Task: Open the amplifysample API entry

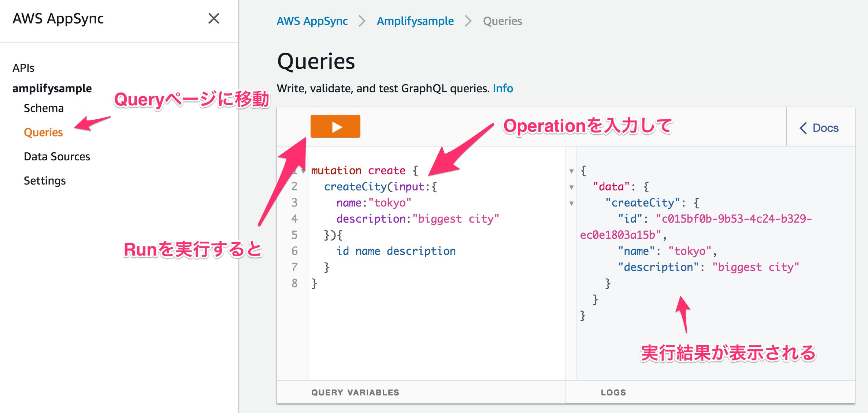Action: 52,89
